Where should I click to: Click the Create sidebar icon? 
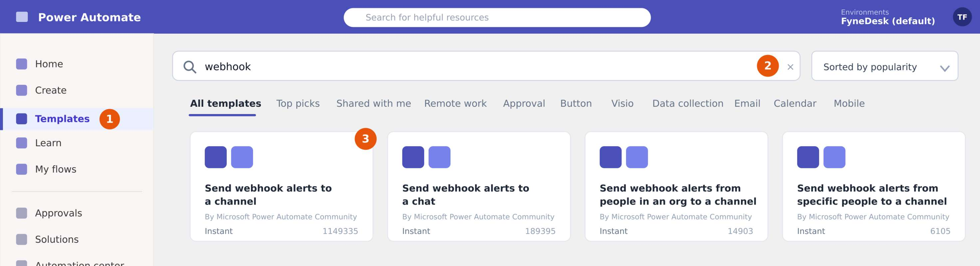coord(22,90)
